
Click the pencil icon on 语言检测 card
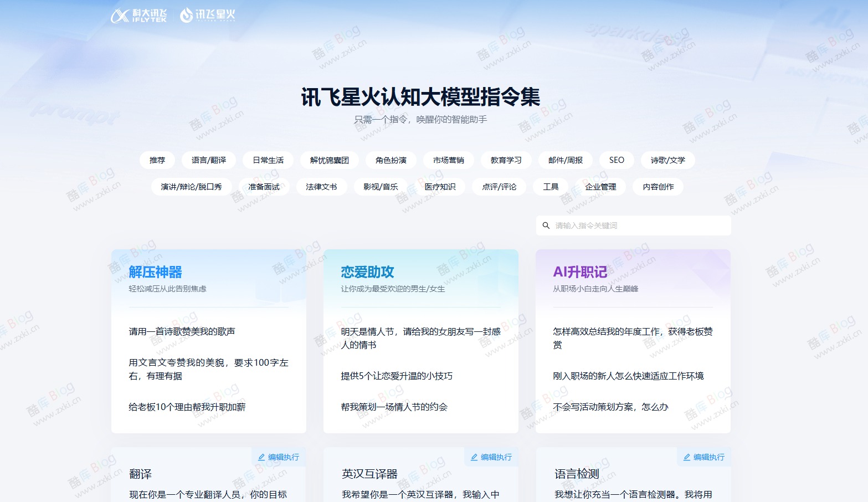tap(686, 457)
